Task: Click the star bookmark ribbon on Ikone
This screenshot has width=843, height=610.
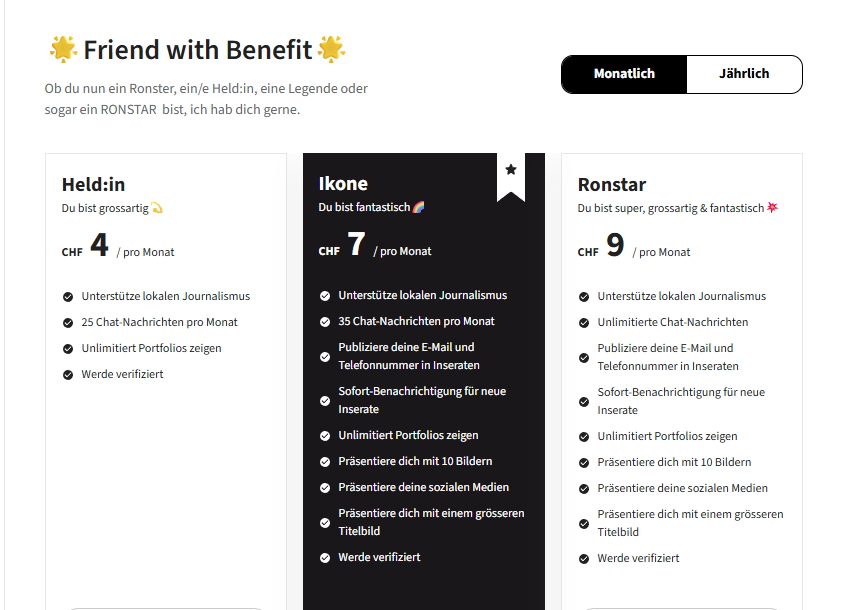Action: tap(511, 172)
